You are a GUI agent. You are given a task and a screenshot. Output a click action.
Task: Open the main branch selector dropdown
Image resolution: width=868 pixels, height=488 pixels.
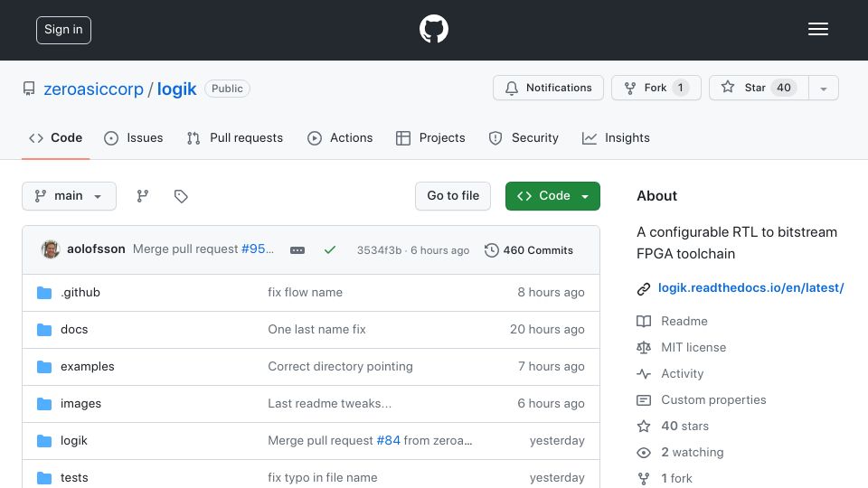[x=70, y=196]
